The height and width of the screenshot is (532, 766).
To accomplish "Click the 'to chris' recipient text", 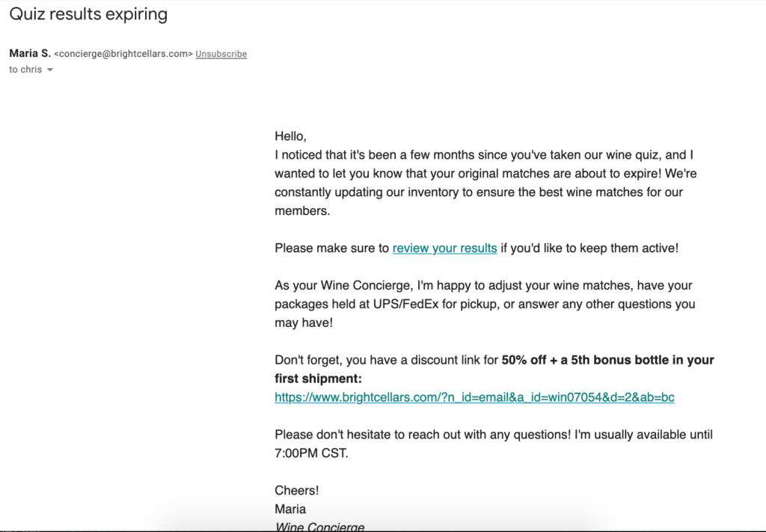I will pos(25,70).
